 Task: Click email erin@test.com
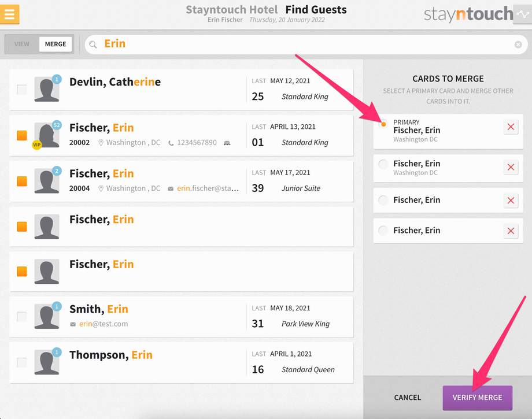(104, 324)
